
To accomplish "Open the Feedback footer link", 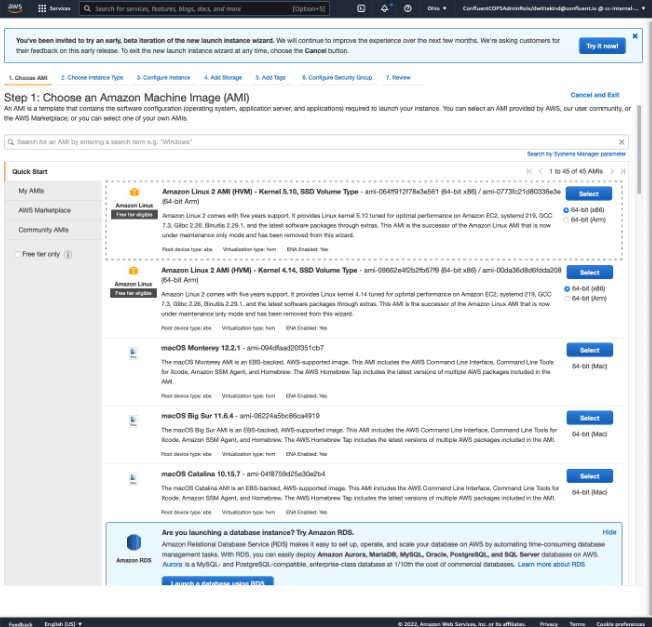I will (20, 624).
